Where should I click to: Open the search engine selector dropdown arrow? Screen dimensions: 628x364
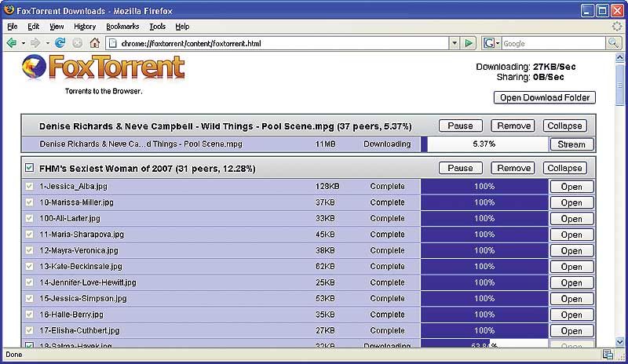[x=498, y=43]
